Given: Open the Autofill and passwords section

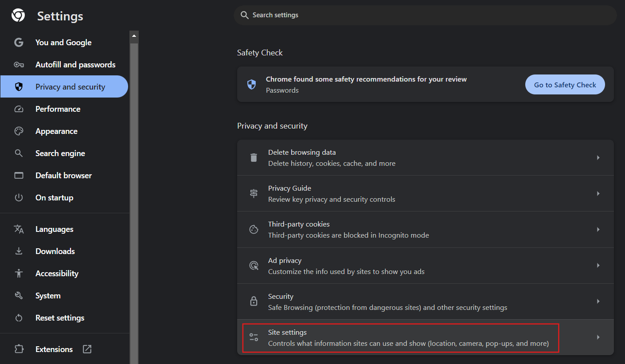Looking at the screenshot, I should pyautogui.click(x=75, y=65).
